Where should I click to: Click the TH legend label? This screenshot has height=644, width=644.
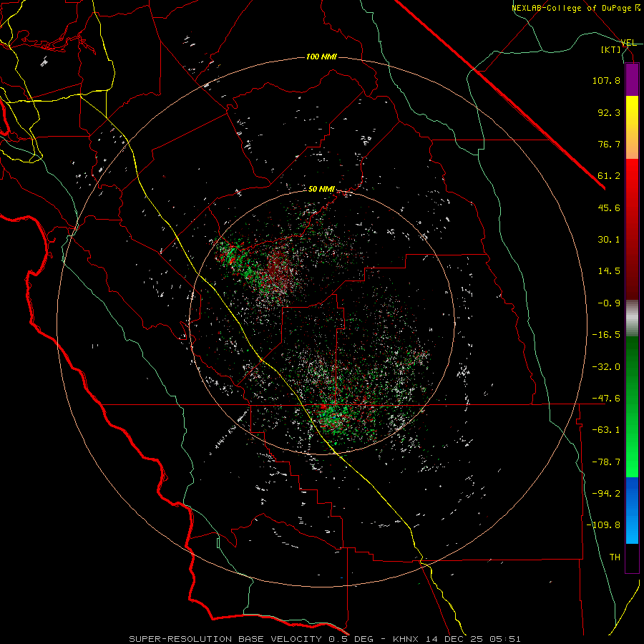615,557
